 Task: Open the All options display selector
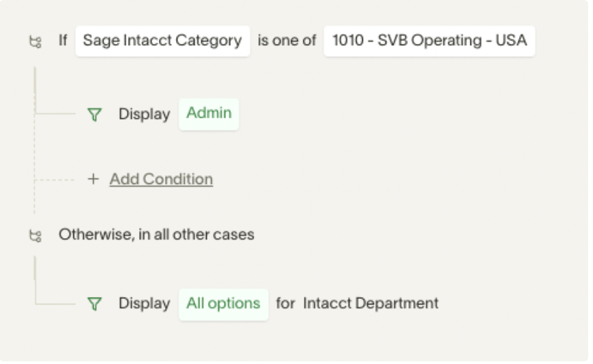[x=223, y=304]
